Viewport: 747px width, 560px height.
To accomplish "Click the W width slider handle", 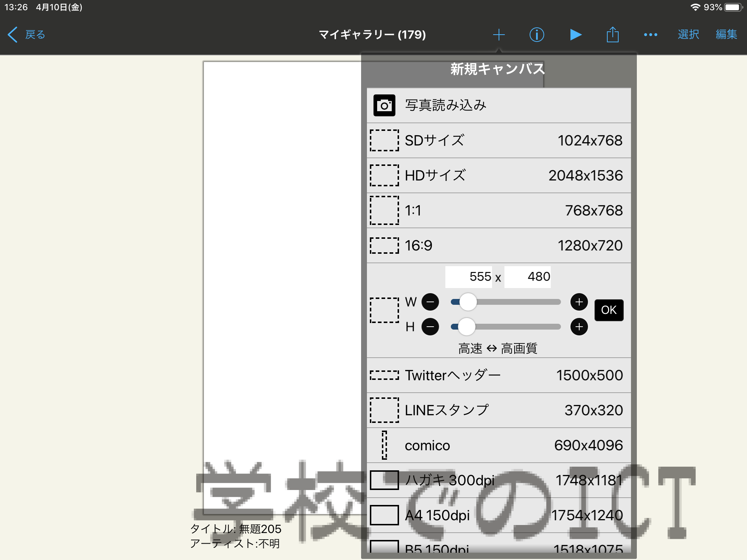I will pyautogui.click(x=468, y=302).
